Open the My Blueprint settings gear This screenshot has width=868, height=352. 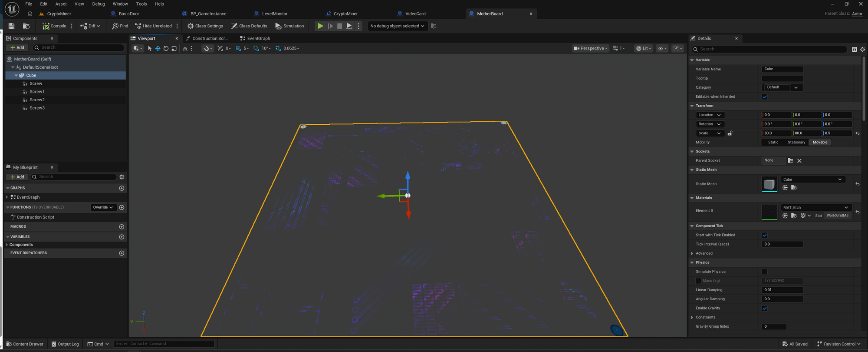tap(122, 177)
